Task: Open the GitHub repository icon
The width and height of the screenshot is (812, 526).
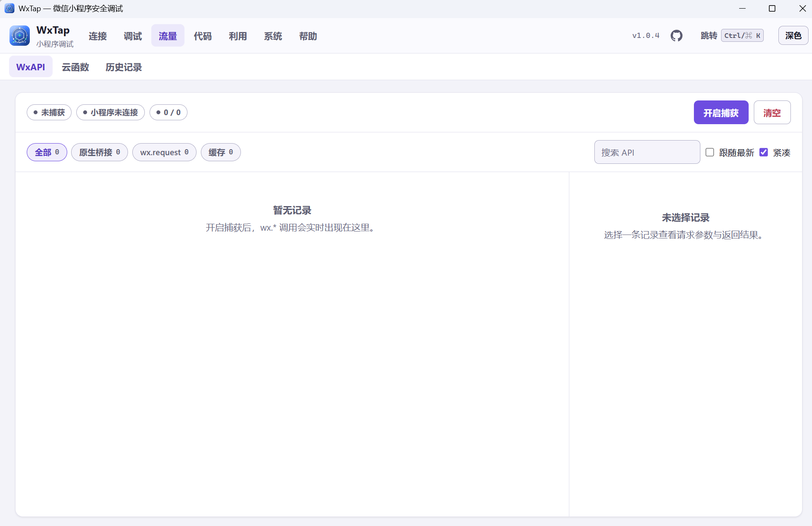Action: (x=676, y=36)
